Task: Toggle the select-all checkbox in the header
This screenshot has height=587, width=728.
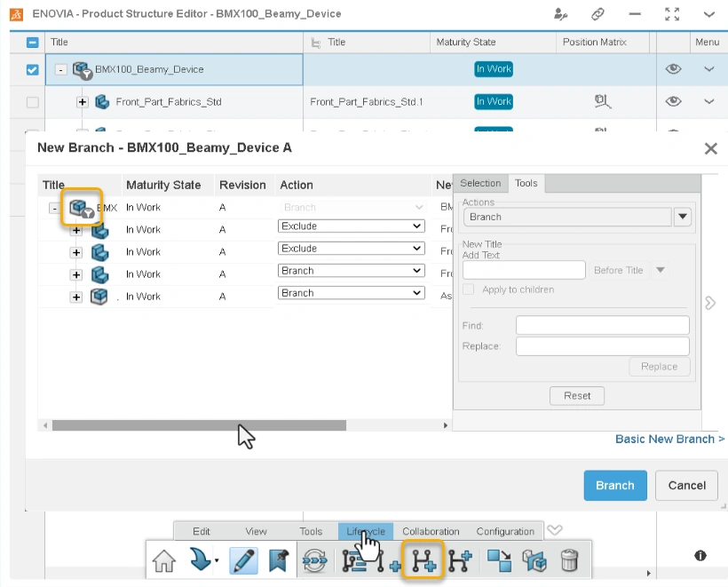Action: click(33, 43)
